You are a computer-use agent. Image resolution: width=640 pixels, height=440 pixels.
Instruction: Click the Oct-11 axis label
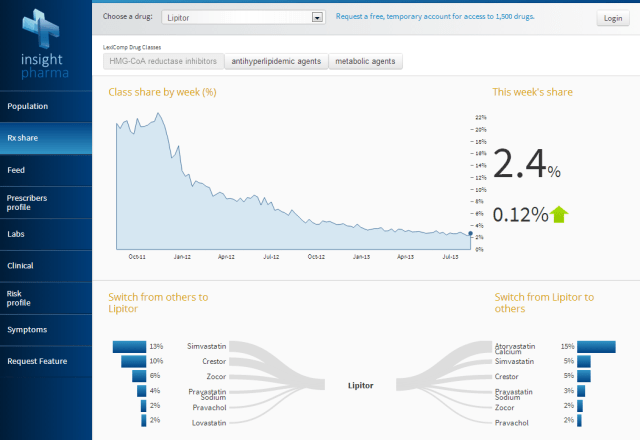click(137, 257)
